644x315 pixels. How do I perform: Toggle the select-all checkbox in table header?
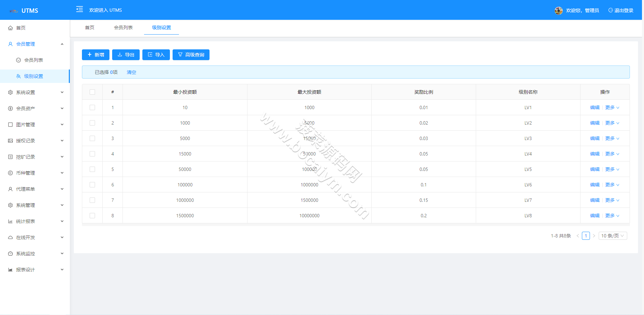click(x=92, y=92)
